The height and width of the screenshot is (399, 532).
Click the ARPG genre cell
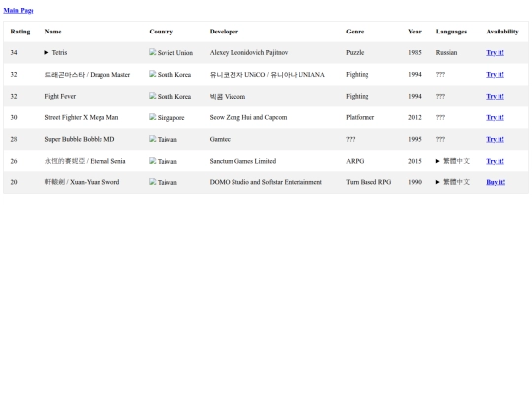click(x=355, y=161)
